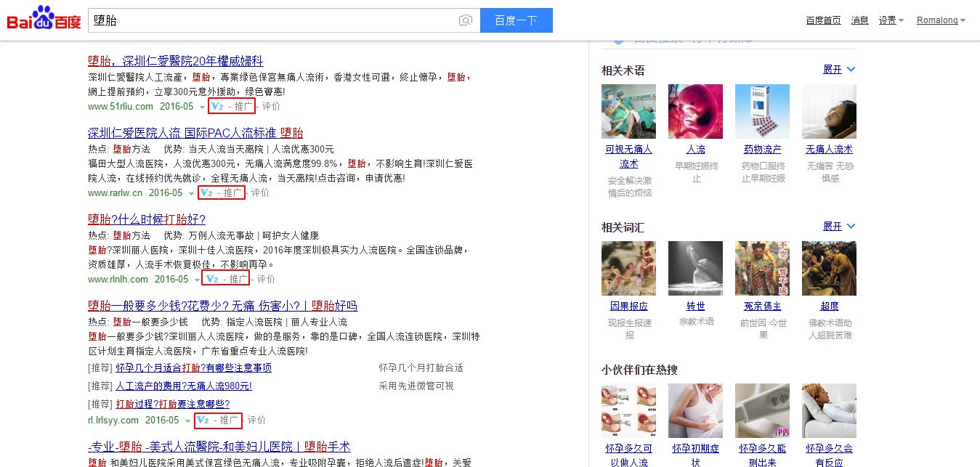Open the Romalong account dropdown

[x=941, y=20]
